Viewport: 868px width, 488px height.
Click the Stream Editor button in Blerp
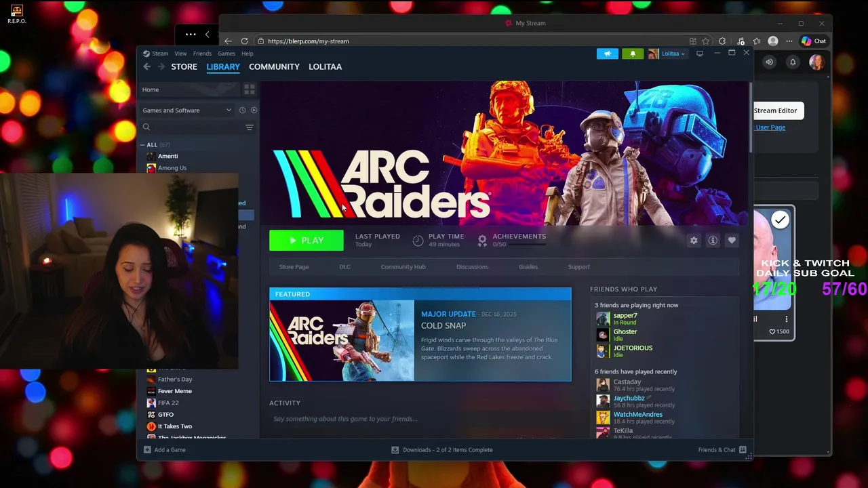point(777,110)
